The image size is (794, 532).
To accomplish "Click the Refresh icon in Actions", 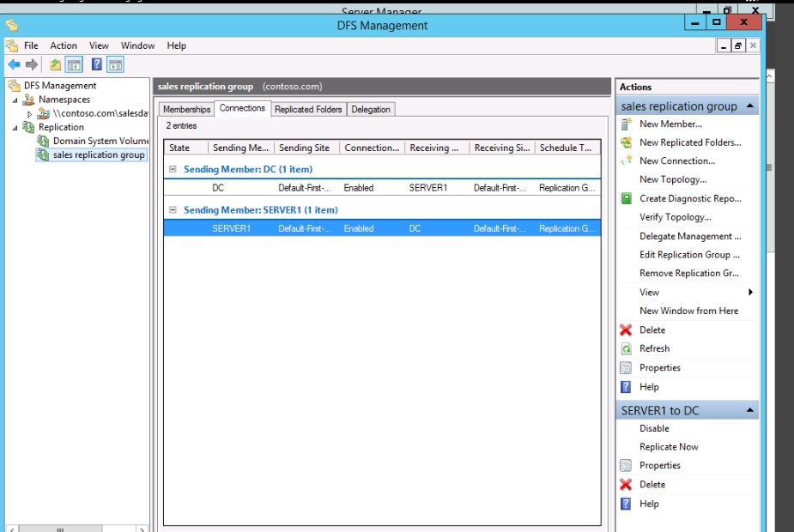I will (x=627, y=348).
